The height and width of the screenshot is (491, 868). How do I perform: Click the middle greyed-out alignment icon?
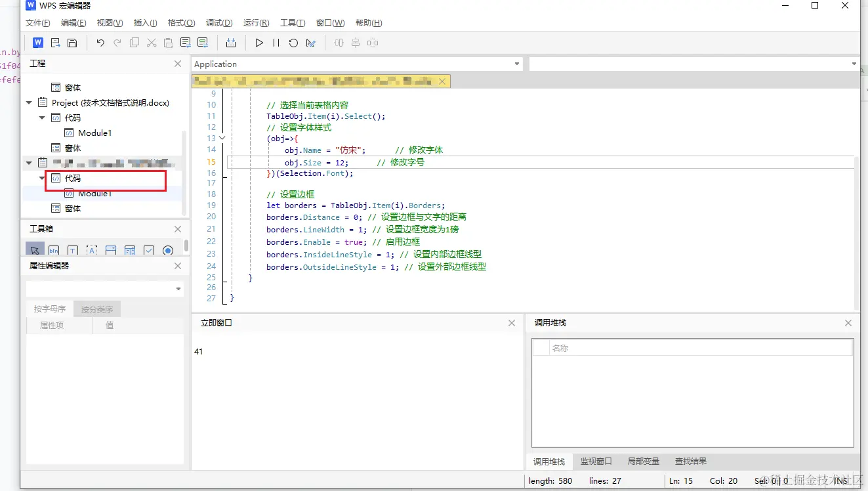pyautogui.click(x=356, y=43)
